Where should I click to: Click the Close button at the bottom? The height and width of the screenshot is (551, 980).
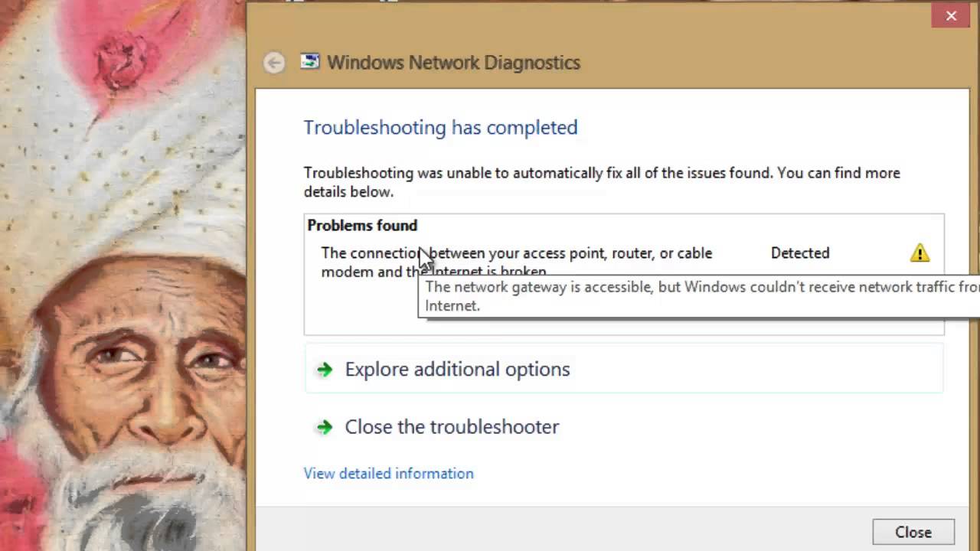[913, 533]
